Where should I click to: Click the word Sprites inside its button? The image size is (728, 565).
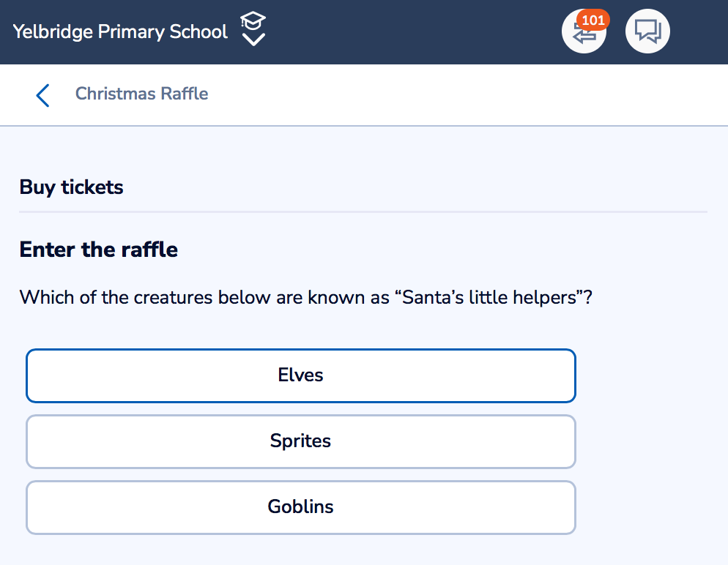pyautogui.click(x=300, y=441)
